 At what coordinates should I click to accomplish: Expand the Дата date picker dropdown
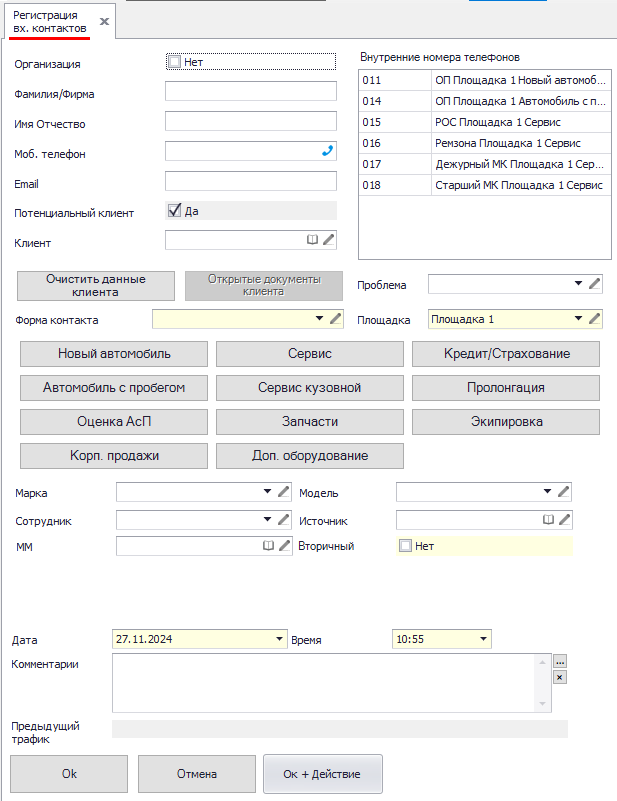pos(279,639)
